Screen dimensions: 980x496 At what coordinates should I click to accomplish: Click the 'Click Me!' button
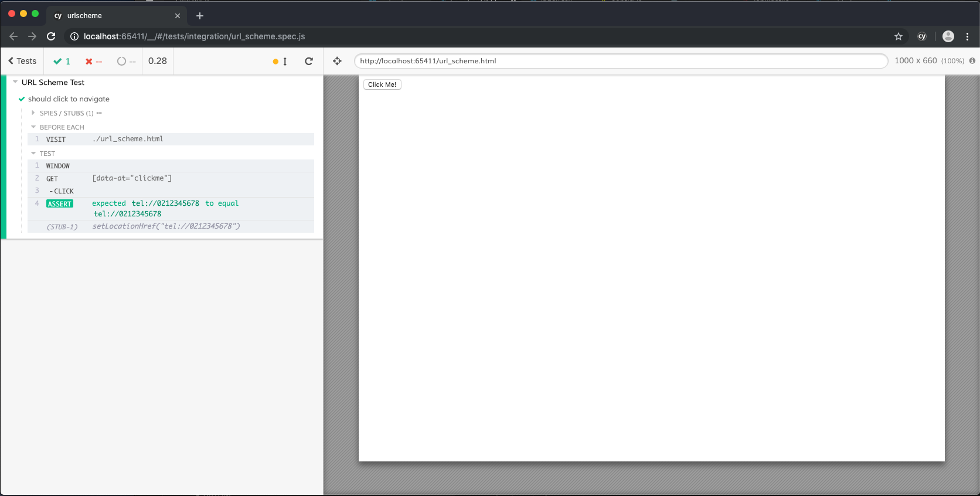pos(382,84)
